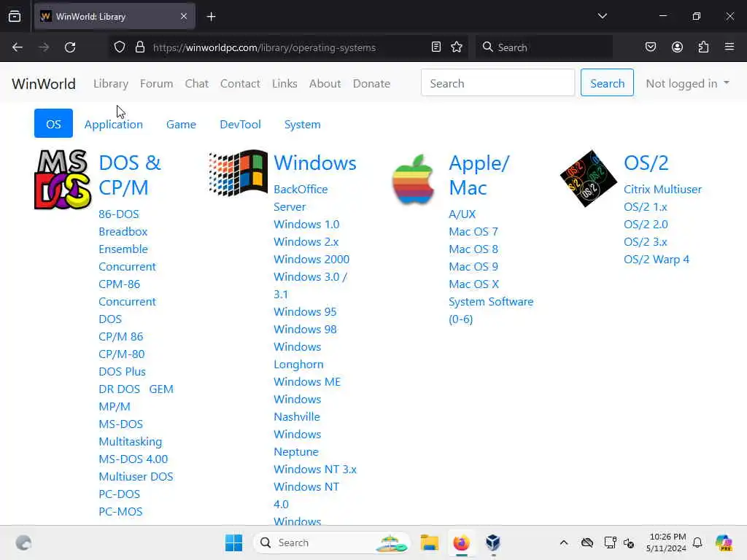747x560 pixels.
Task: Click the rainbow Apple logo image
Action: point(413,179)
